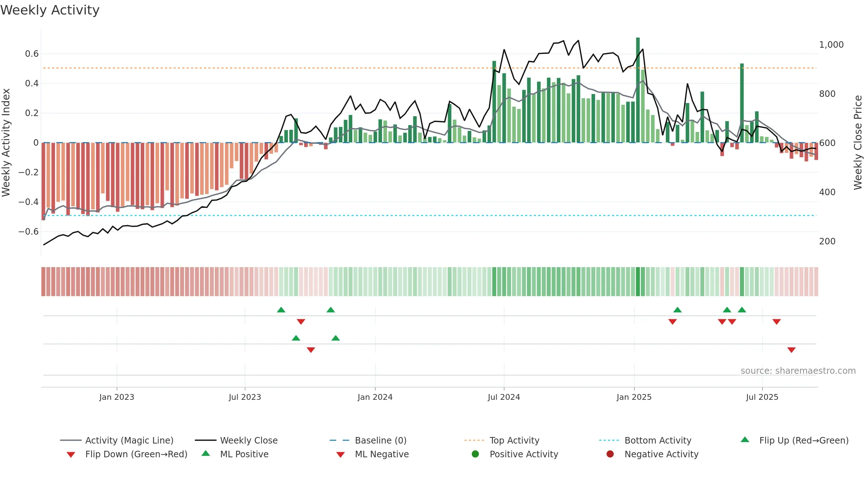Click the cyan dotted Bottom Activity threshold line
This screenshot has height=488, width=868.
(x=430, y=215)
